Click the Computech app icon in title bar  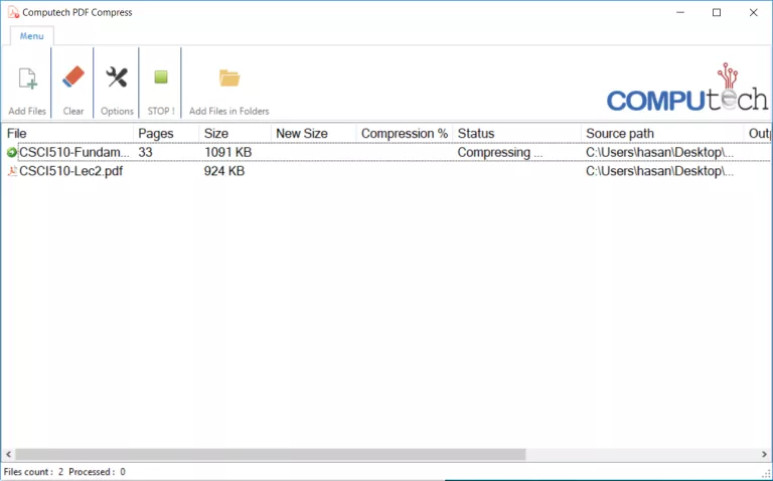click(13, 12)
